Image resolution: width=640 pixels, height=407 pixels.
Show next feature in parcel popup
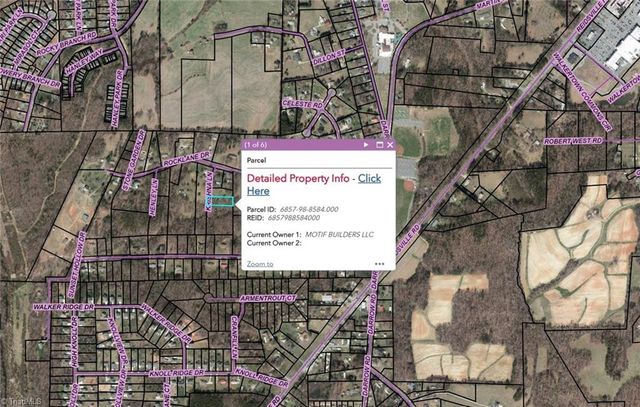click(366, 145)
